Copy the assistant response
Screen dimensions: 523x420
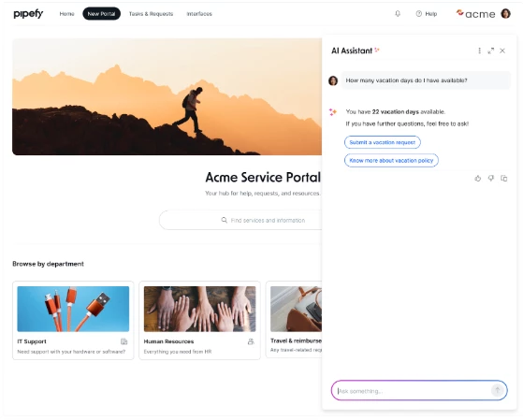coord(504,179)
